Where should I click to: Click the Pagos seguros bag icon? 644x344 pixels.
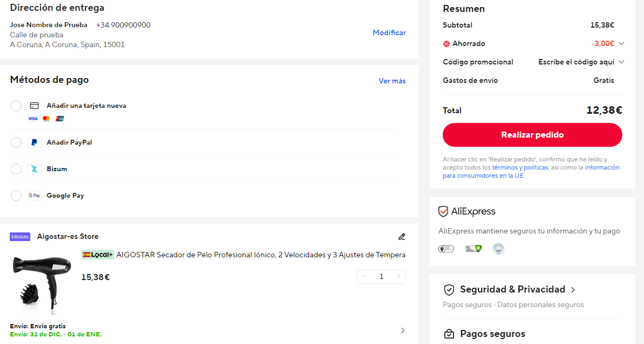[x=449, y=334]
